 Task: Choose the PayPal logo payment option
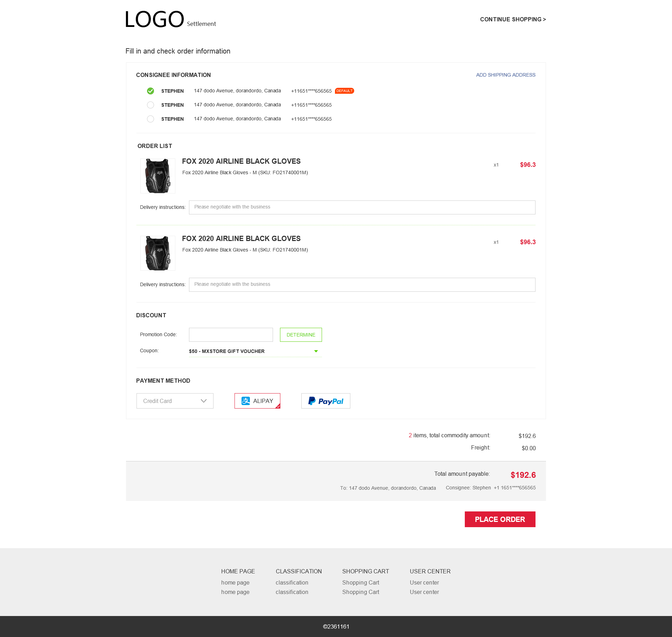(326, 401)
